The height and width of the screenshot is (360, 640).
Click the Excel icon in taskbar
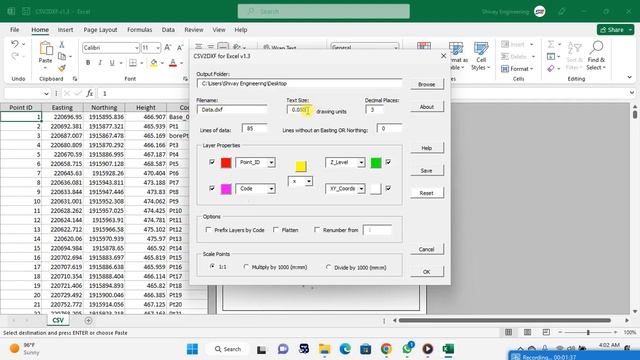coord(448,349)
